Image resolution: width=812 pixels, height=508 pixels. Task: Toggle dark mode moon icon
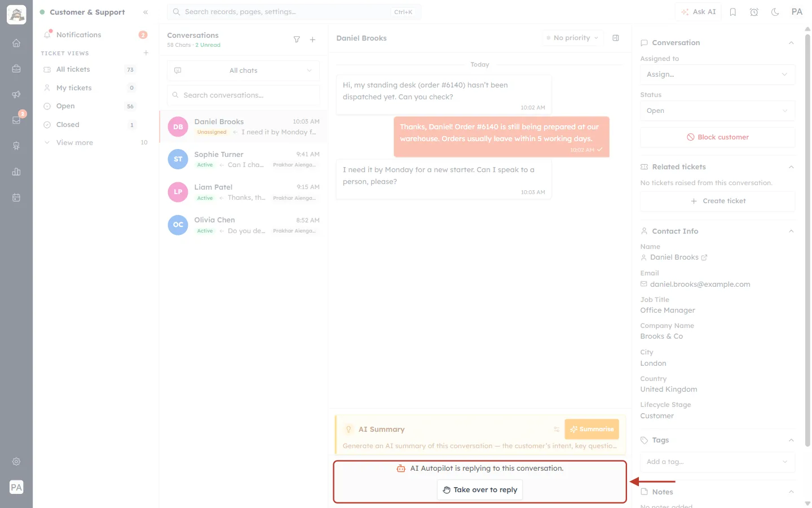tap(775, 12)
